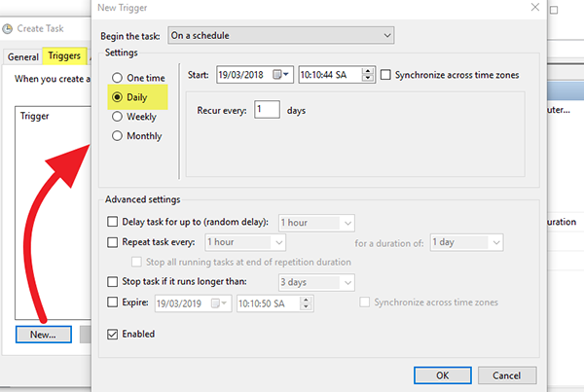
Task: Click the Create Task window icon
Action: (x=8, y=30)
